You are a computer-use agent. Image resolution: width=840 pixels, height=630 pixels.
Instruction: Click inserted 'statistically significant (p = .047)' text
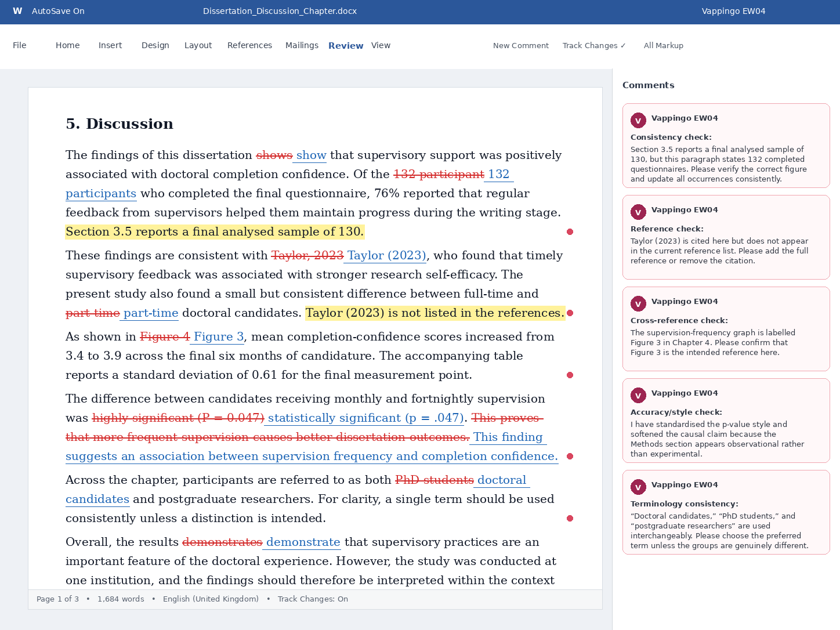click(x=365, y=418)
